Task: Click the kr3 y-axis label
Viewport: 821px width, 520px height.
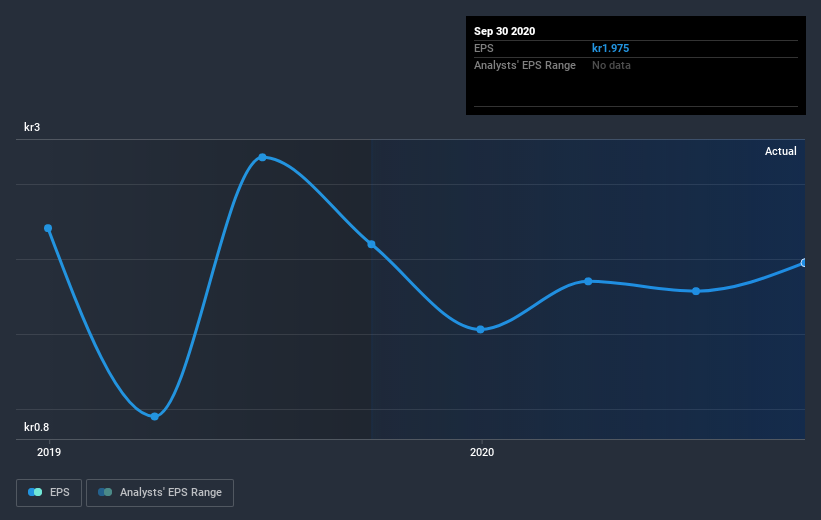Action: (x=32, y=127)
